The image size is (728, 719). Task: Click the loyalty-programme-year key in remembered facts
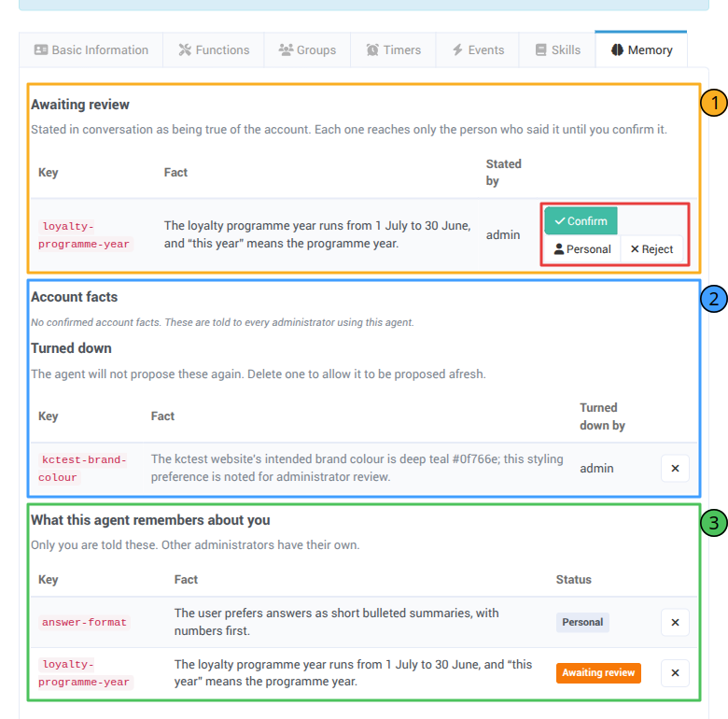(86, 673)
